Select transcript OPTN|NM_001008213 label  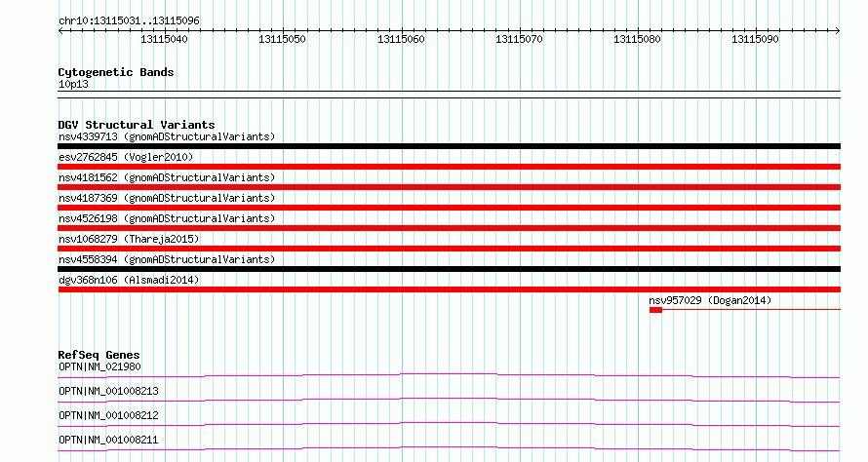108,391
